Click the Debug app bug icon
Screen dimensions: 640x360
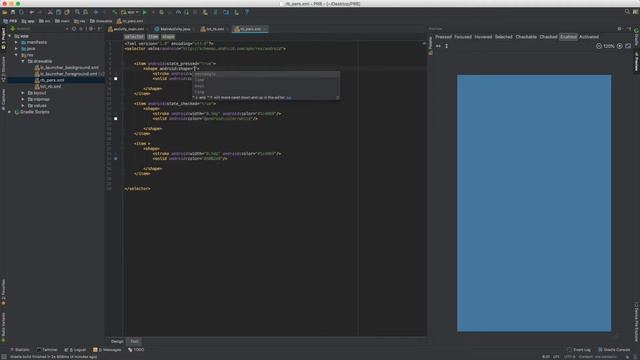(162, 12)
